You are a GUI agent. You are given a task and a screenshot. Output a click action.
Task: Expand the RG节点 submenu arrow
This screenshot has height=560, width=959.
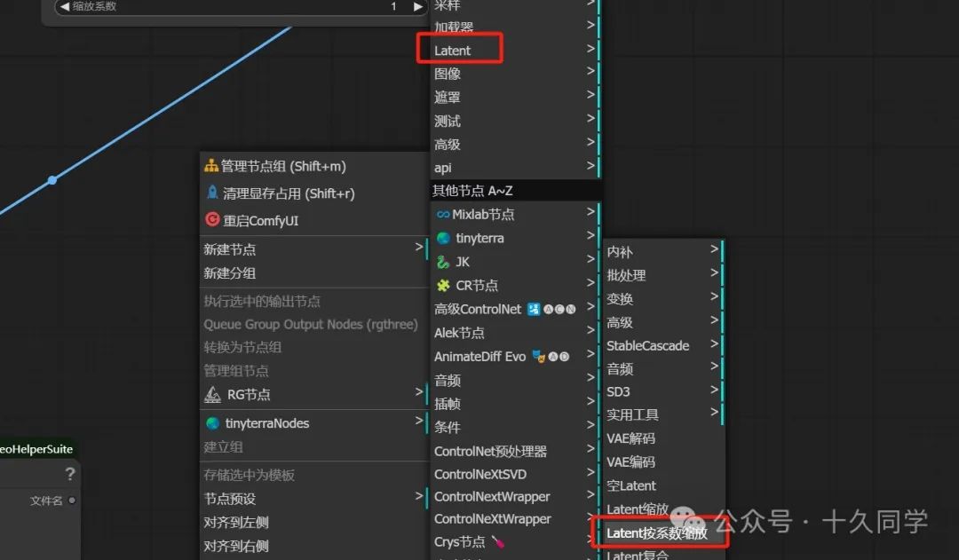pyautogui.click(x=419, y=392)
